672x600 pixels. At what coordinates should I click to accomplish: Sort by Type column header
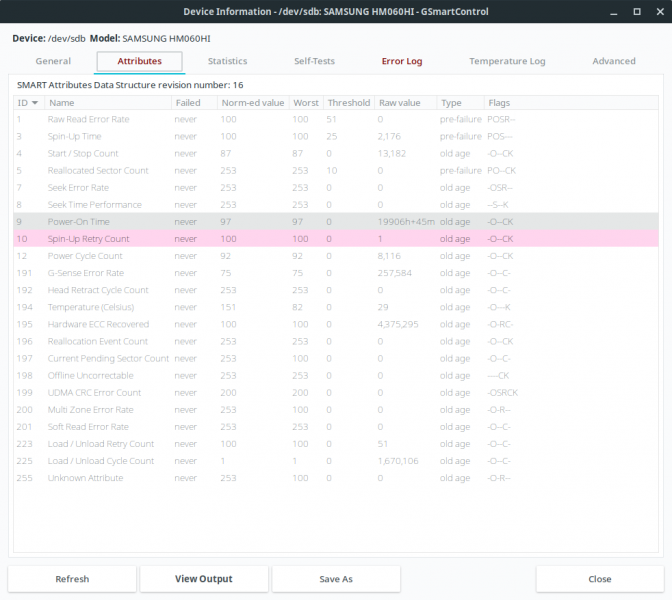click(x=460, y=103)
